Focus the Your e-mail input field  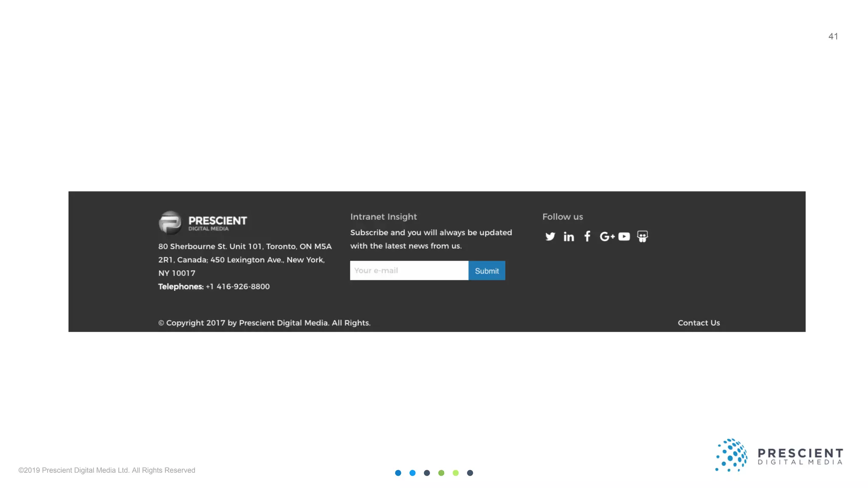[x=409, y=271]
